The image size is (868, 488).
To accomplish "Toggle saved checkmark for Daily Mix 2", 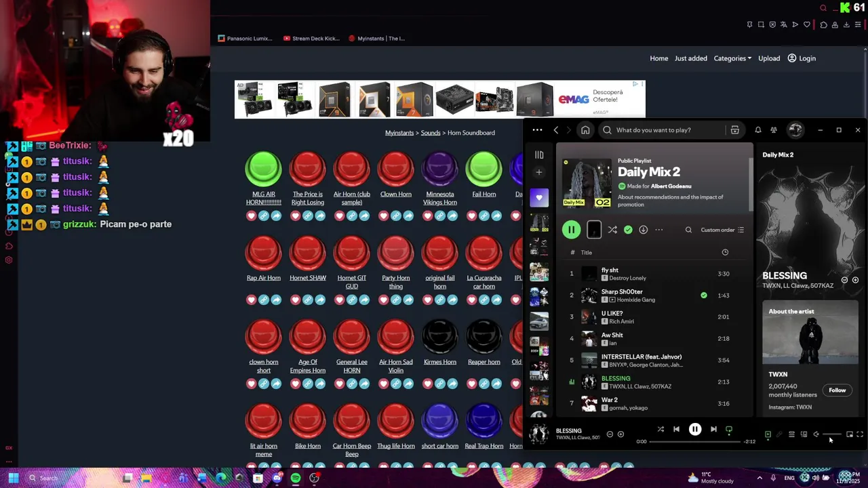I will pos(628,230).
